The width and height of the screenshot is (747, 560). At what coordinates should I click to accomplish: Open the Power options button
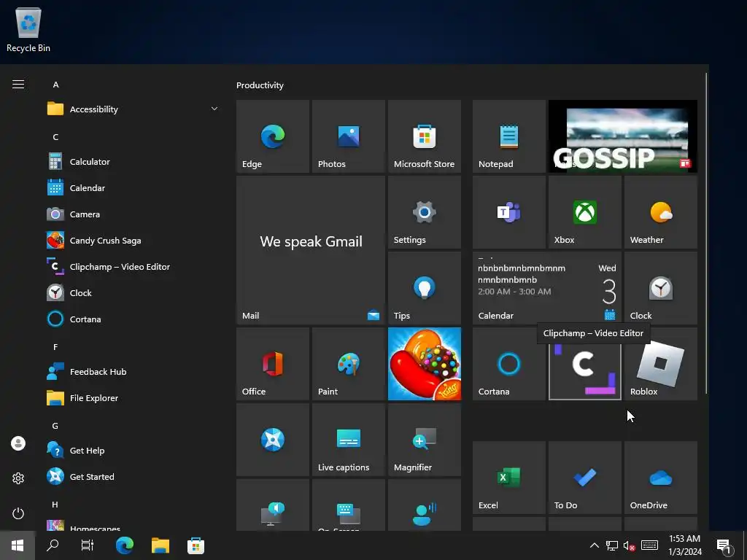point(18,513)
